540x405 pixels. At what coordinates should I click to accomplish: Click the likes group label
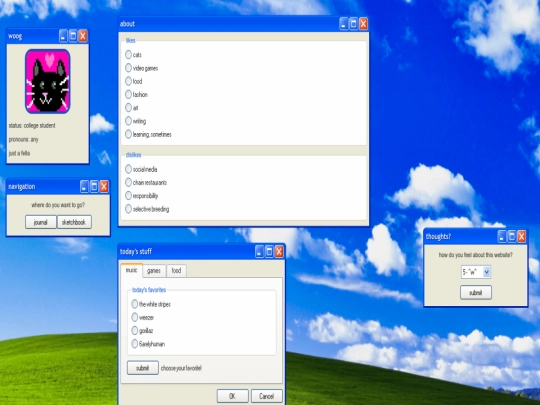click(x=131, y=41)
